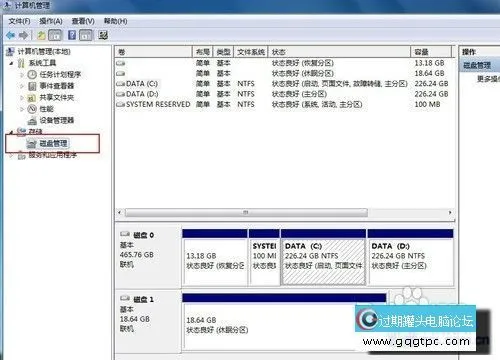
Task: Collapse the 存储 tree node arrow
Action: point(12,132)
